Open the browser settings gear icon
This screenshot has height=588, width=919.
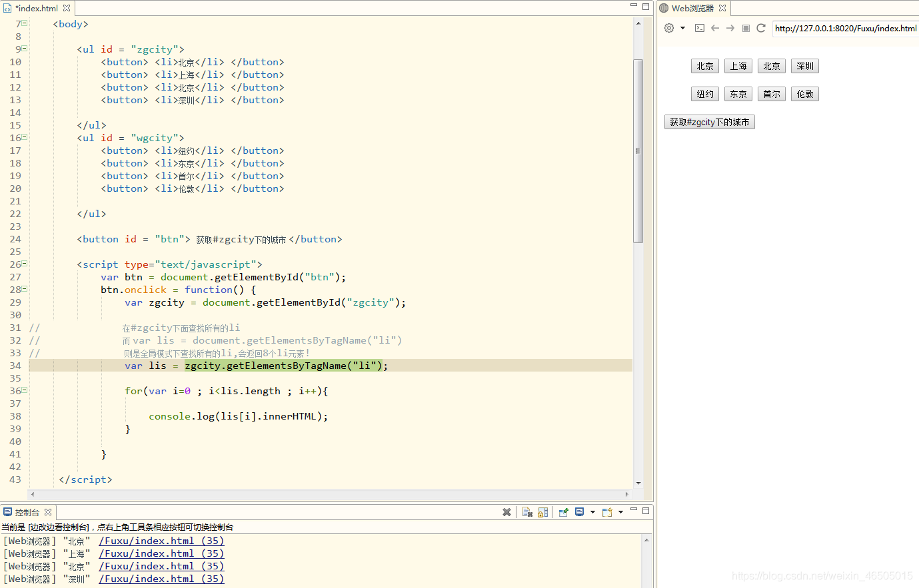coord(669,28)
